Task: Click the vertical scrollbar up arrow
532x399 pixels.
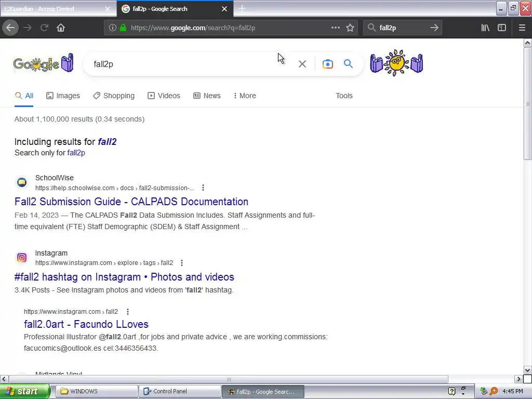Action: tap(528, 43)
